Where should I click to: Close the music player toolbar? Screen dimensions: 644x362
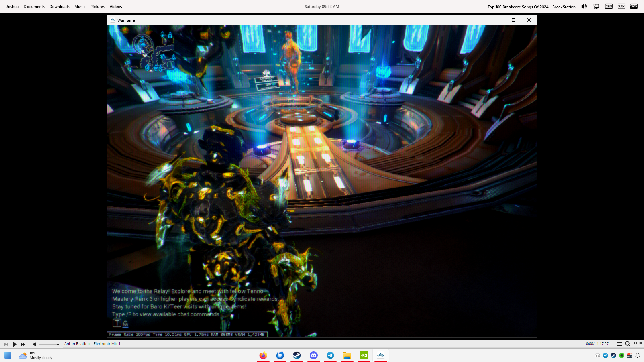(641, 343)
